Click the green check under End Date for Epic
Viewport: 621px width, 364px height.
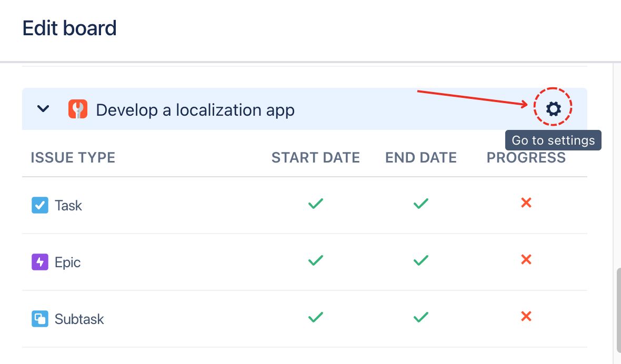420,260
